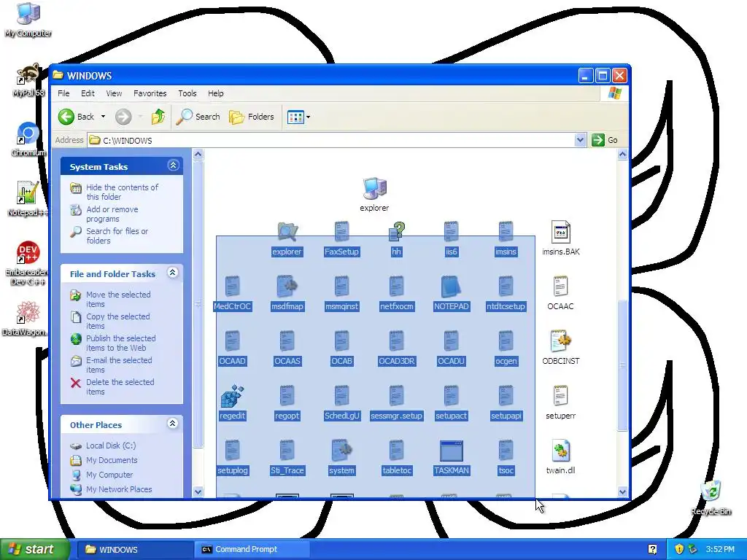Click the file list scroll down arrow

622,491
